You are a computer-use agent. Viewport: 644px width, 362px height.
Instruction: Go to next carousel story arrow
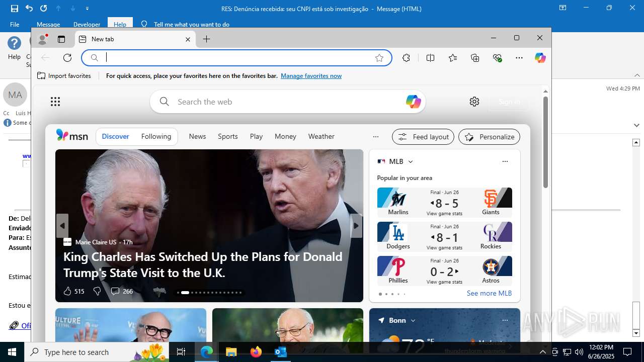tap(356, 226)
